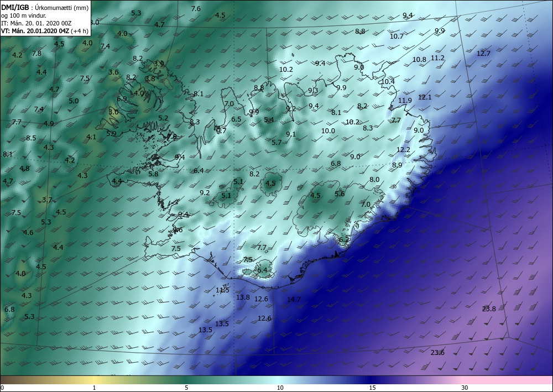
Task: Click the map value '9.6'
Action: point(178,230)
